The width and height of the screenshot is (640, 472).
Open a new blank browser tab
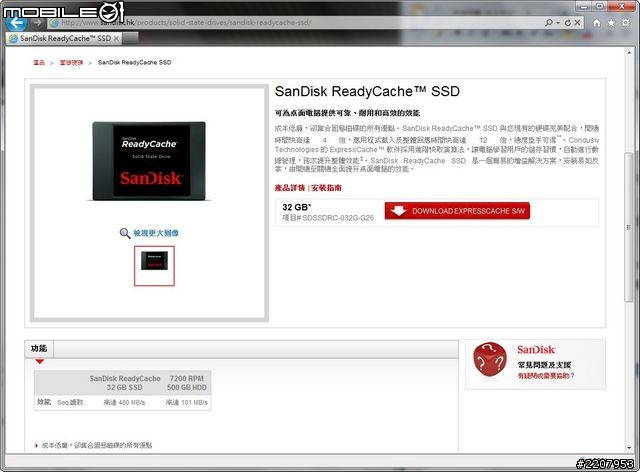(130, 38)
